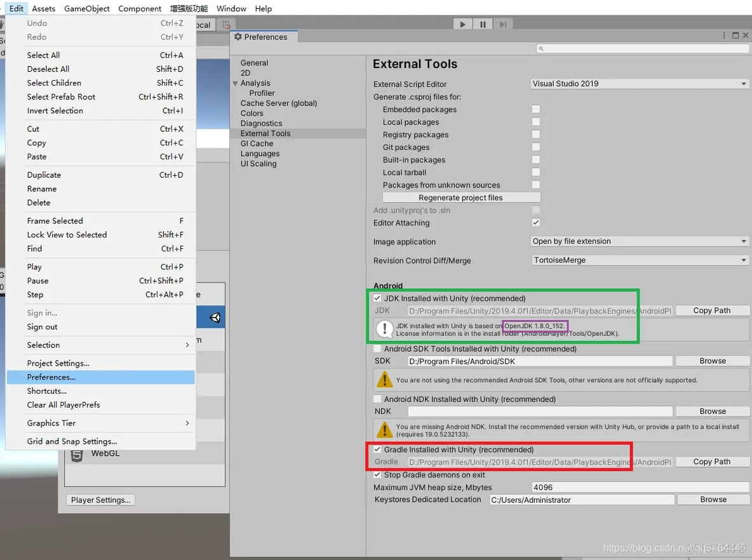
Task: Choose Preferences... from Edit menu
Action: pyautogui.click(x=101, y=377)
